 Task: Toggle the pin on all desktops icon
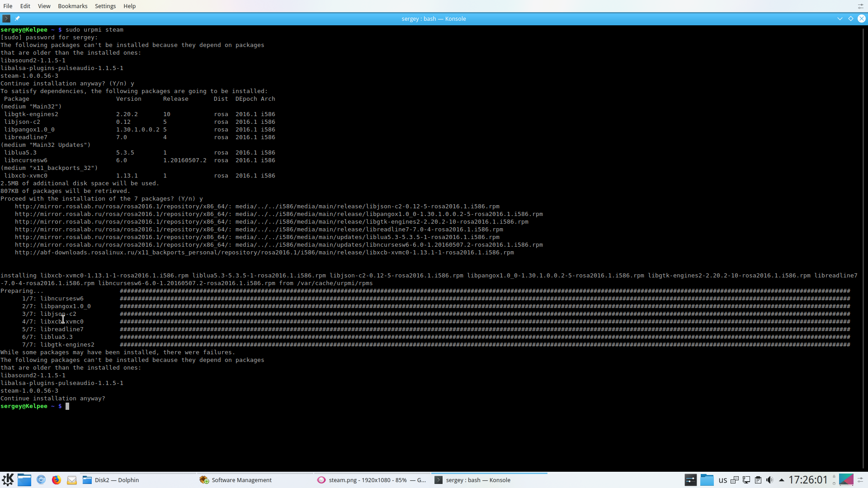pos(17,19)
